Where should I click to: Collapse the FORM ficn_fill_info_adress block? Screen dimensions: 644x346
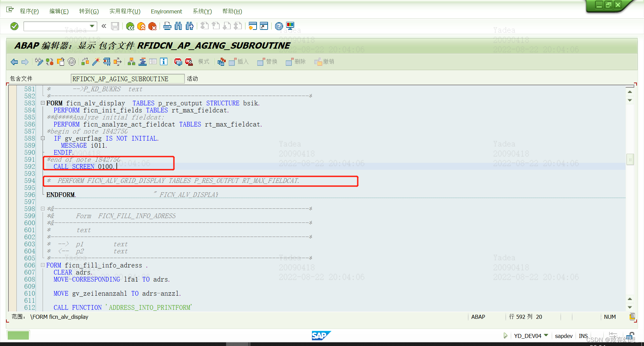(x=43, y=265)
